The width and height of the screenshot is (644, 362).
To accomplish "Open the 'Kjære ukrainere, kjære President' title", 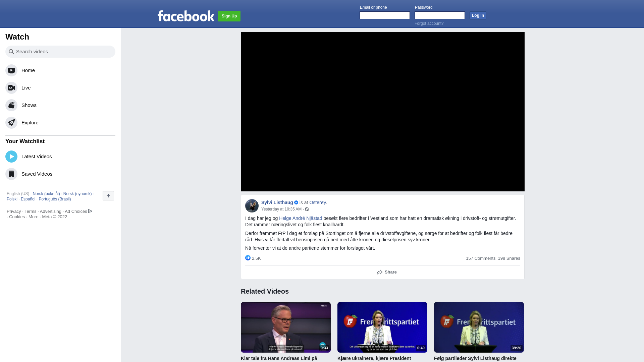I will point(374,358).
